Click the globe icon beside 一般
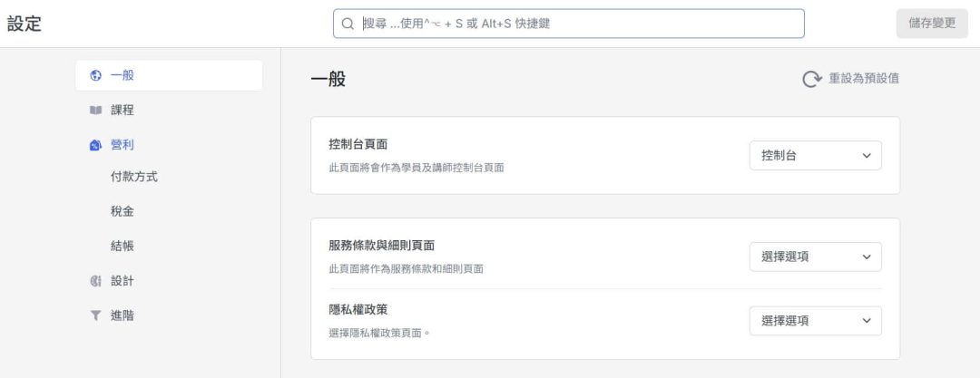Viewport: 980px width, 378px height. click(95, 75)
